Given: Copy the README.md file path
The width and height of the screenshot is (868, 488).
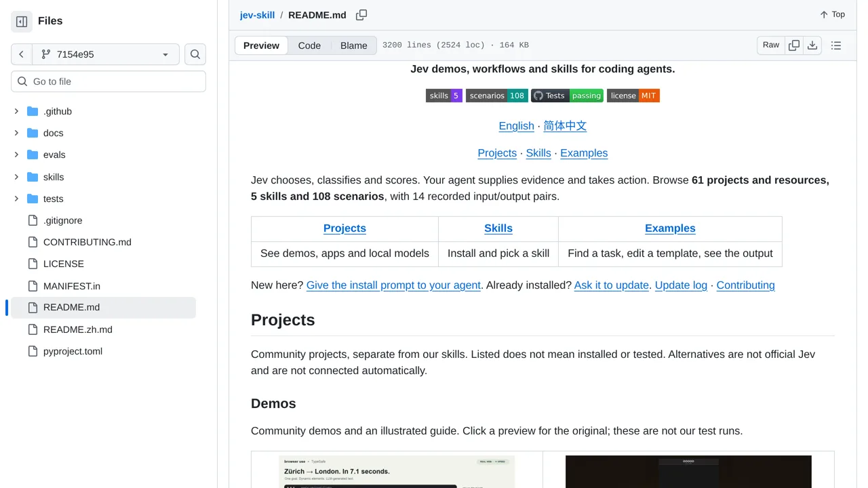Looking at the screenshot, I should [x=361, y=15].
